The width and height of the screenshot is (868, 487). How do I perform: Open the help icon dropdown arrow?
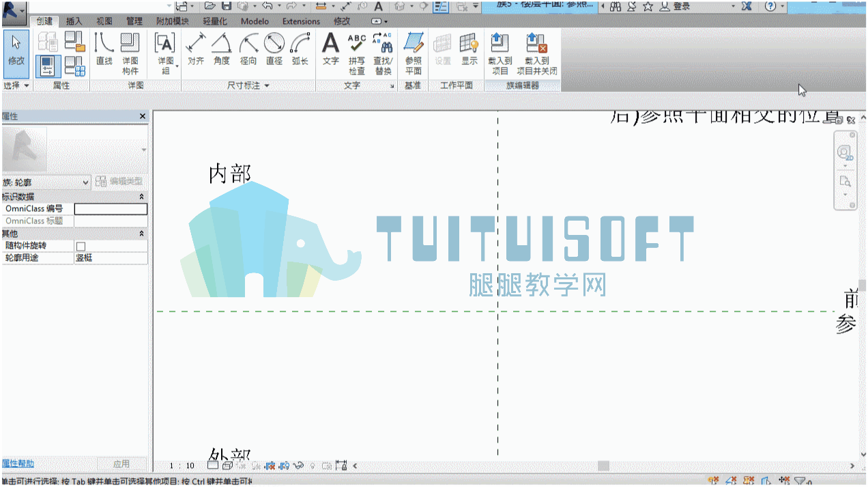tap(782, 7)
